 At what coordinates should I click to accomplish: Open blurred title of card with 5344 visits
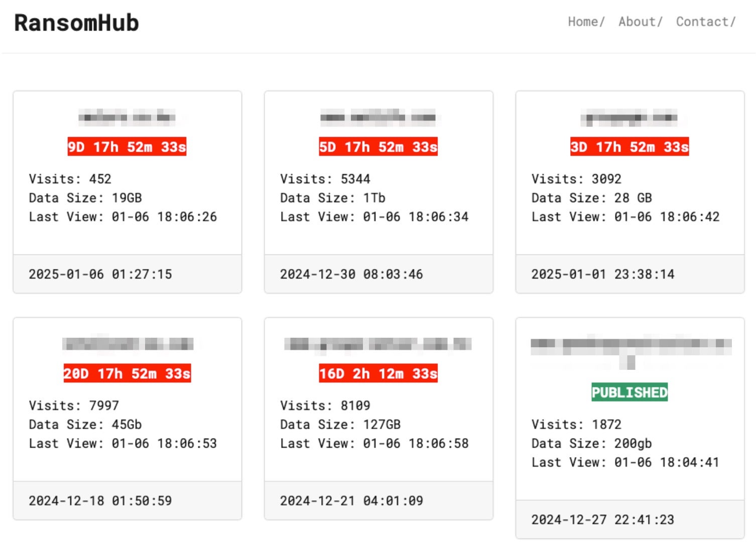378,118
